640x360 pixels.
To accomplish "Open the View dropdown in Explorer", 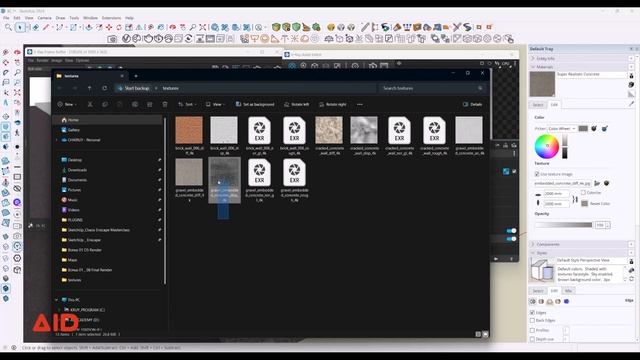I will (216, 104).
